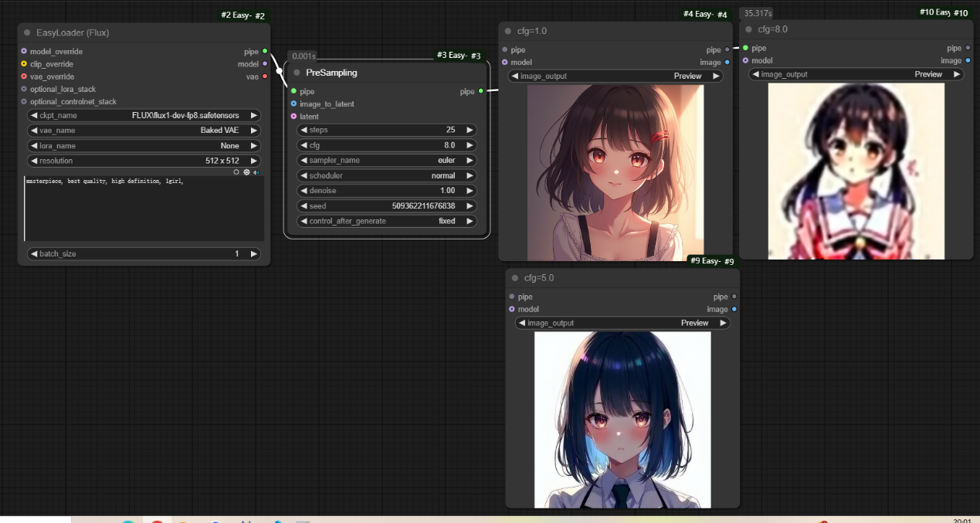Decrease the cfg value using its left arrow
The image size is (980, 523).
(303, 145)
